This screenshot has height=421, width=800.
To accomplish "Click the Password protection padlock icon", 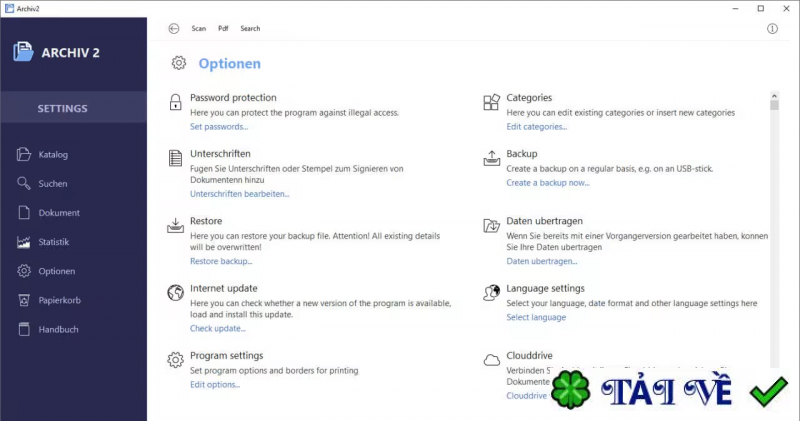I will (174, 102).
